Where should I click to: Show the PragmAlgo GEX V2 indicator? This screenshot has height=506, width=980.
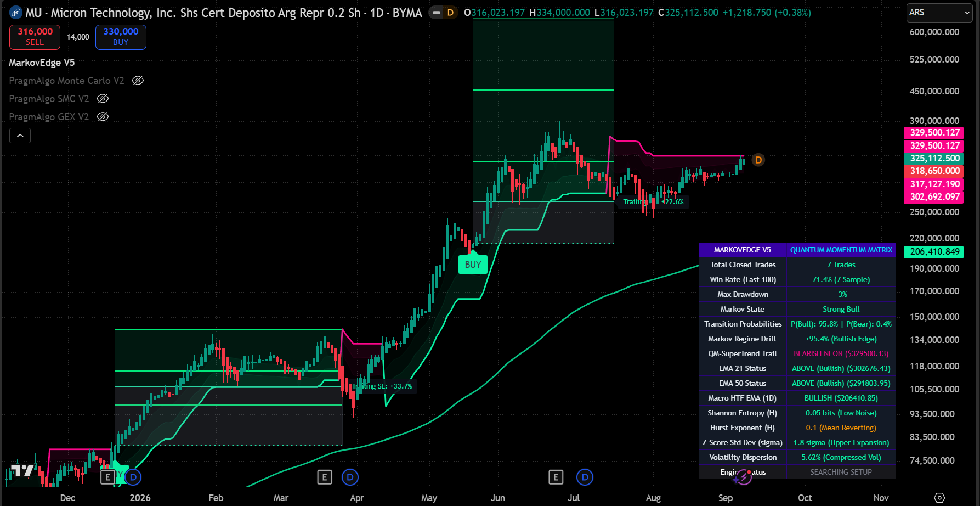click(103, 117)
